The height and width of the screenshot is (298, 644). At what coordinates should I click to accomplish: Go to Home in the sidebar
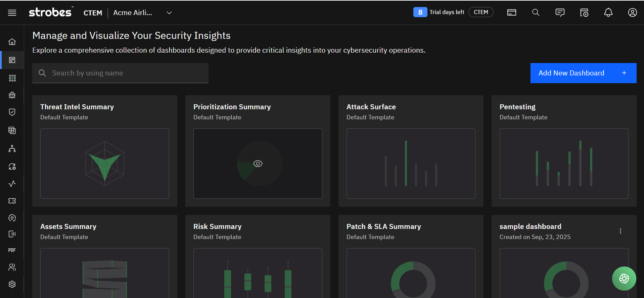pos(12,42)
